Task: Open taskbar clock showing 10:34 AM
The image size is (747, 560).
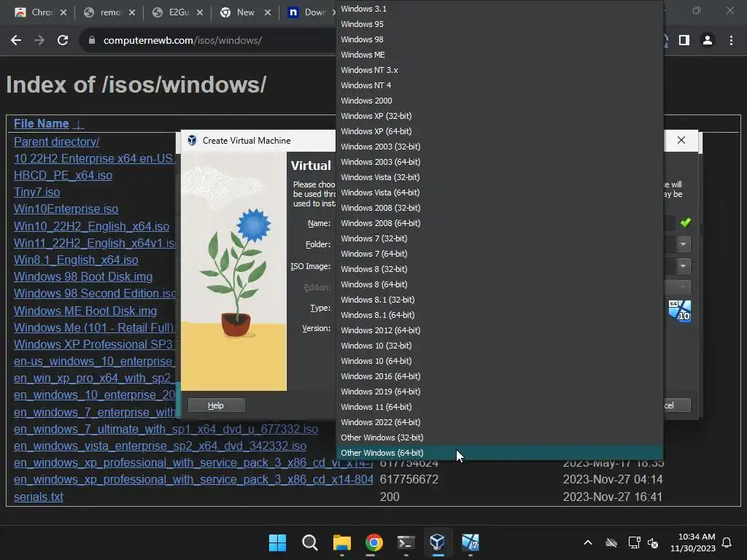Action: (693, 542)
